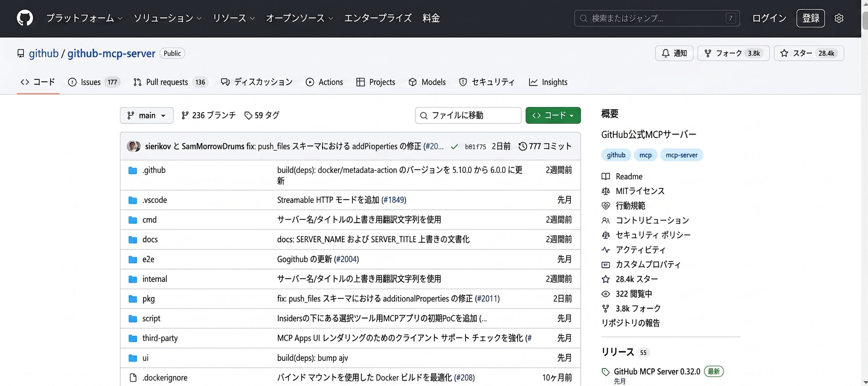Open GitHub MCP Server 0.32.0 release
The width and height of the screenshot is (868, 386).
[657, 371]
